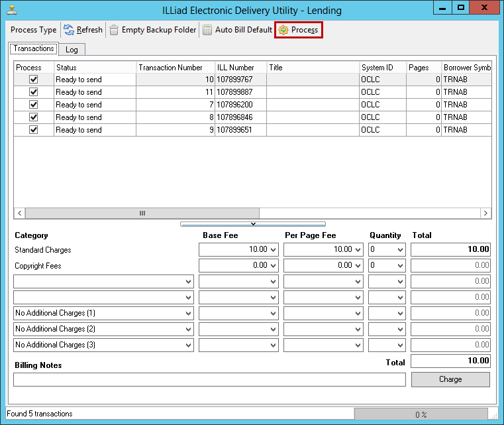The width and height of the screenshot is (504, 425).
Task: Click the Refresh icon in toolbar
Action: point(69,30)
